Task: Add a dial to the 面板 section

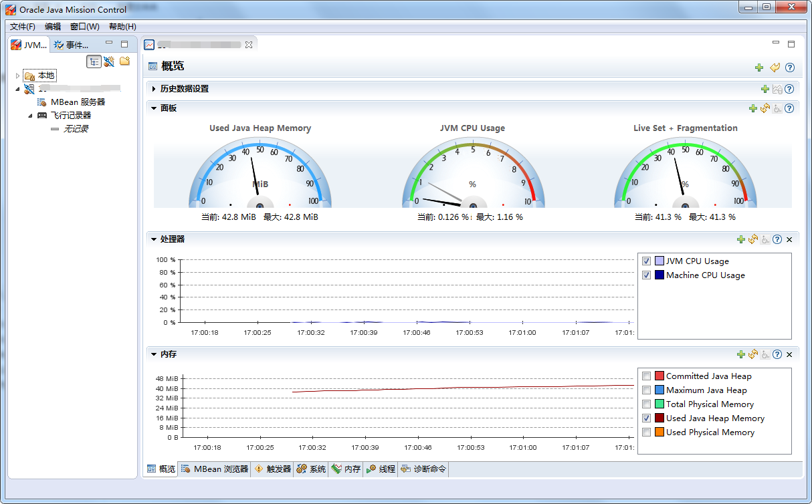Action: click(x=753, y=108)
